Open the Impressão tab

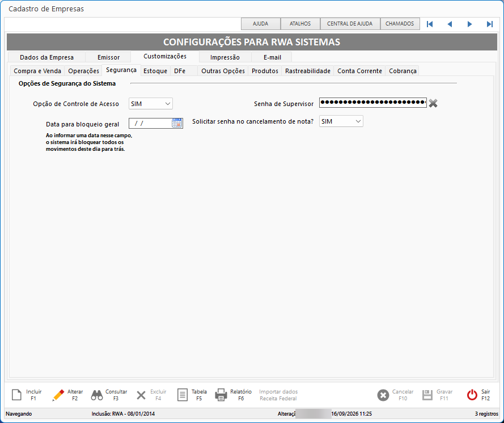[225, 57]
